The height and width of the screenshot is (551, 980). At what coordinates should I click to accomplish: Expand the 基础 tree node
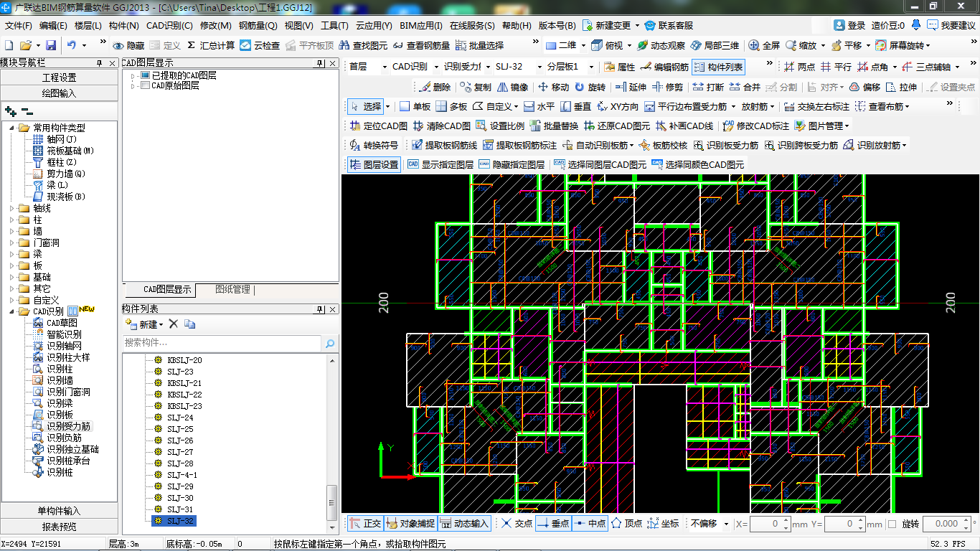click(12, 277)
